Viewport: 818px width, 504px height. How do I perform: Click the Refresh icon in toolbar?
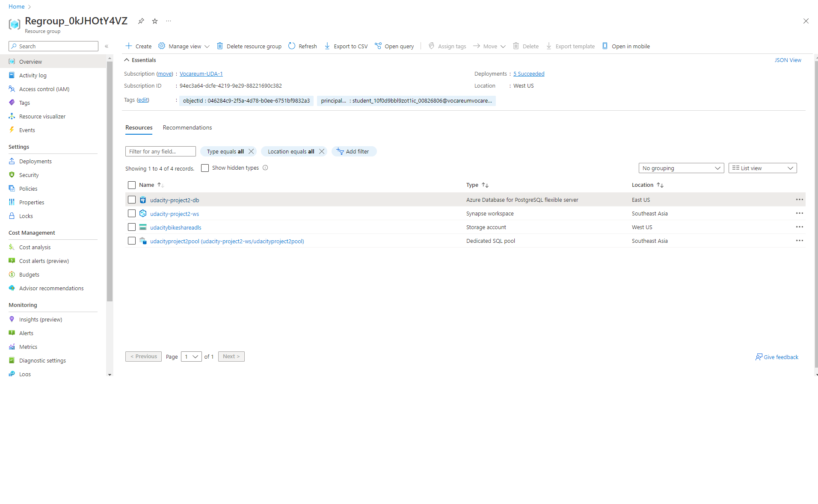pyautogui.click(x=292, y=46)
